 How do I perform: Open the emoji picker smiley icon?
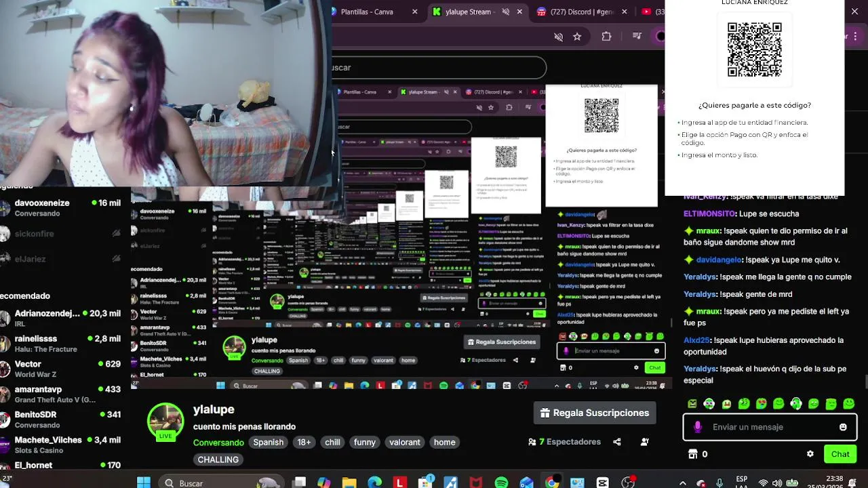843,427
